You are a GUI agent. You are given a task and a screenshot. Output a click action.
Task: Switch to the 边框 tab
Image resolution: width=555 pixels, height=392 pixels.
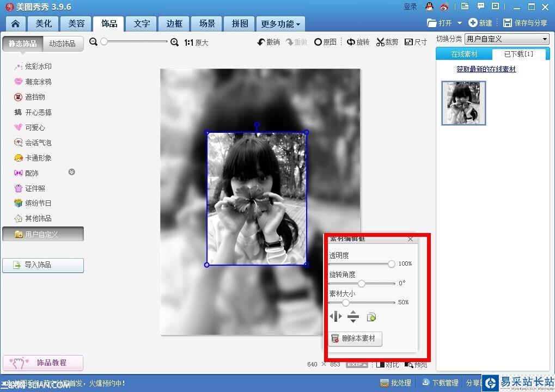tap(174, 24)
